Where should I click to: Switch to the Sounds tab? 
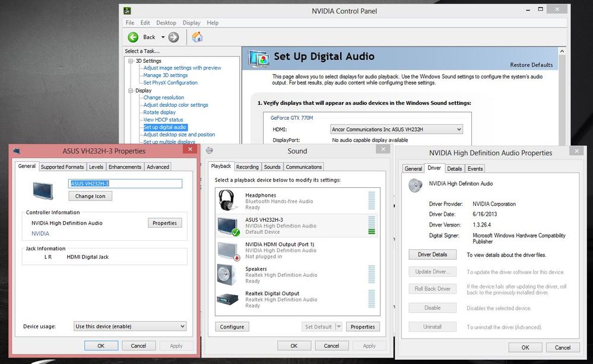coord(272,167)
